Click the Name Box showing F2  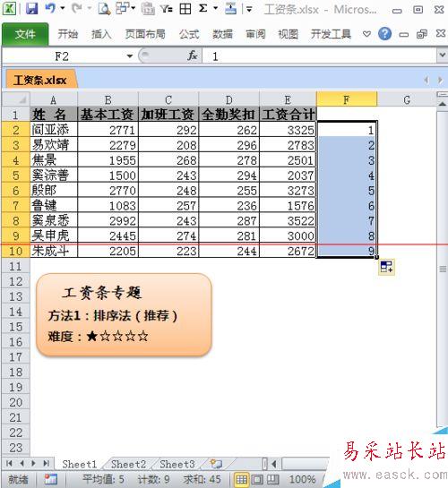(62, 56)
